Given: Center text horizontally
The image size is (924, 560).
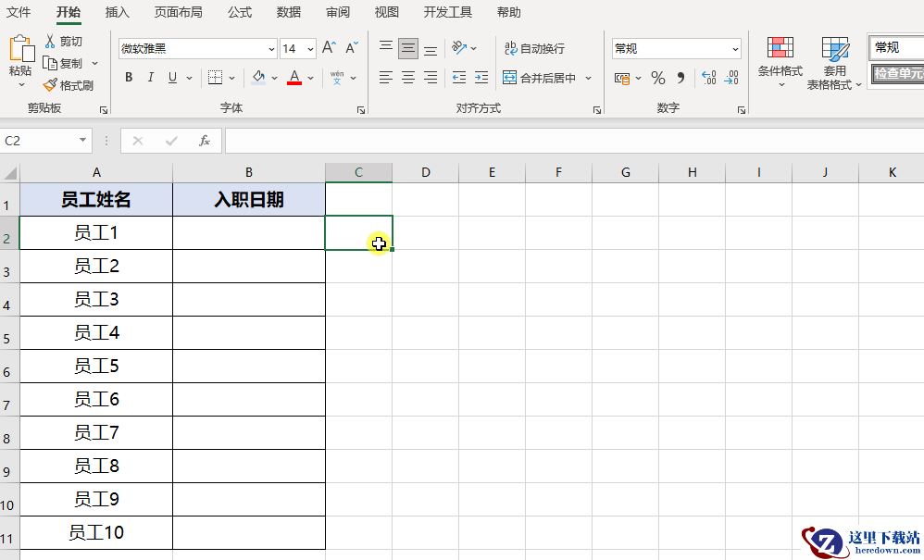Looking at the screenshot, I should 408,77.
